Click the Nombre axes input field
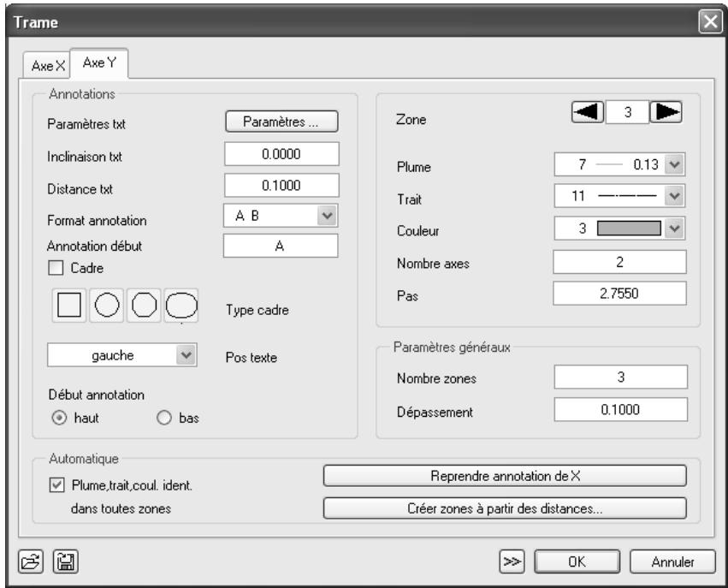 619,262
